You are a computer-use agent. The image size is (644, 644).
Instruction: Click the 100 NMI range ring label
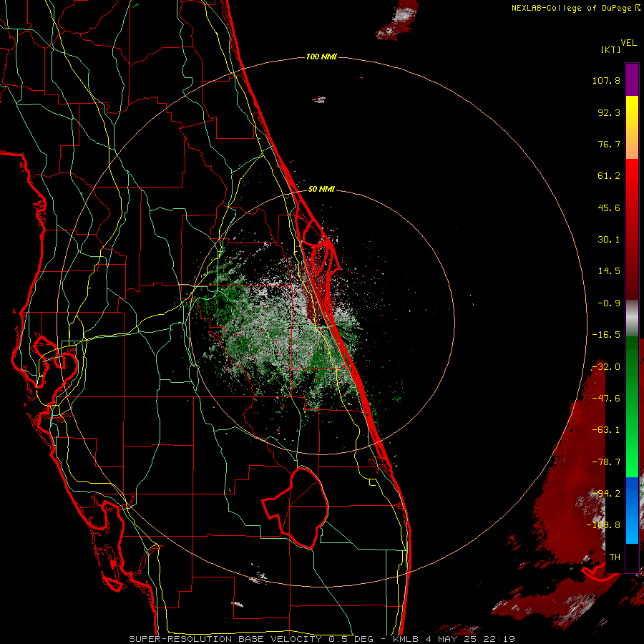click(x=321, y=57)
